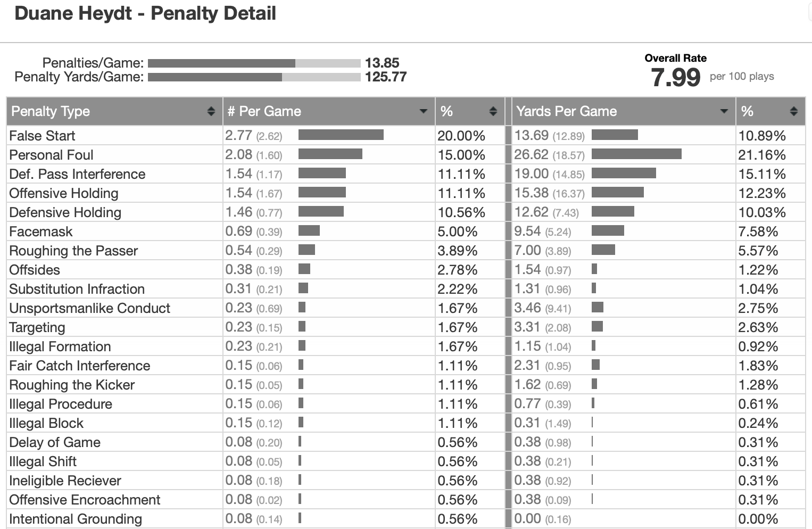This screenshot has width=812, height=529.
Task: Click the Yards Per Game header text
Action: pos(566,111)
